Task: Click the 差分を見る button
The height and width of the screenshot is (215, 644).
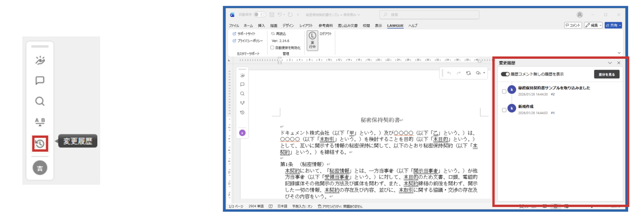Action: pyautogui.click(x=606, y=74)
